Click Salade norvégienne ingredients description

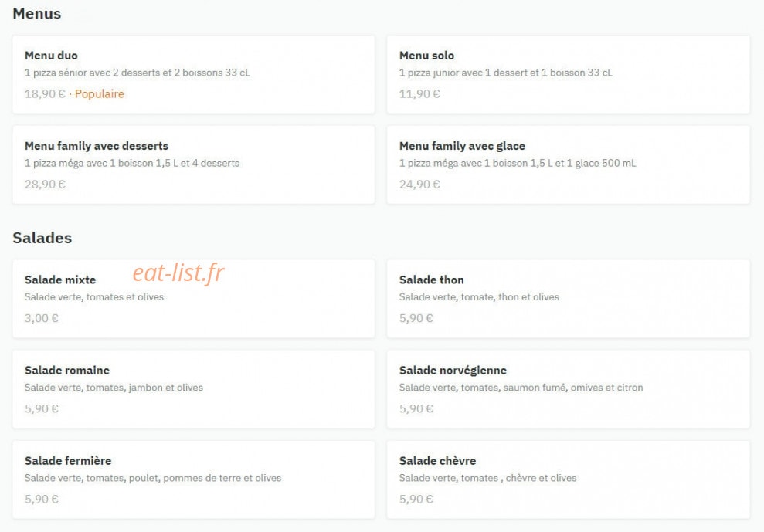(521, 388)
